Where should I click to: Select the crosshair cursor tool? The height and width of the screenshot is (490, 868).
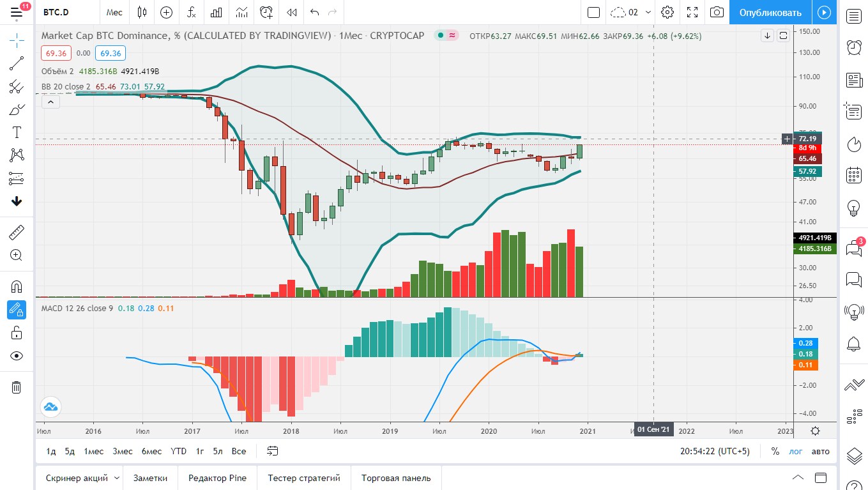pos(17,40)
